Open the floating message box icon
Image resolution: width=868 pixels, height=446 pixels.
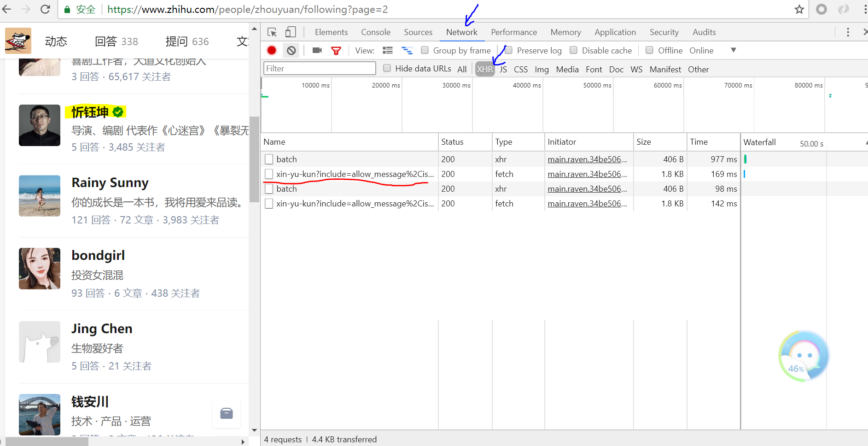point(227,414)
